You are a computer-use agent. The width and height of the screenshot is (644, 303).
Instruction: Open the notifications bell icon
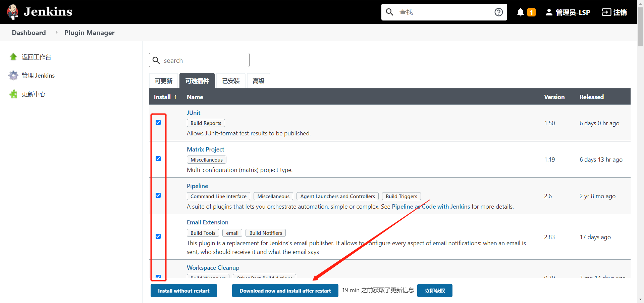click(520, 12)
